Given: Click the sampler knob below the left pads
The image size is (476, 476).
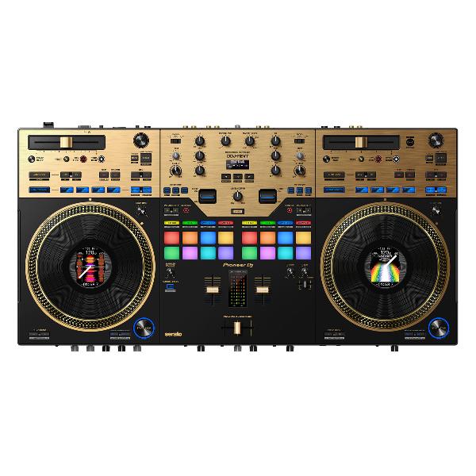Looking at the screenshot, I should (170, 271).
